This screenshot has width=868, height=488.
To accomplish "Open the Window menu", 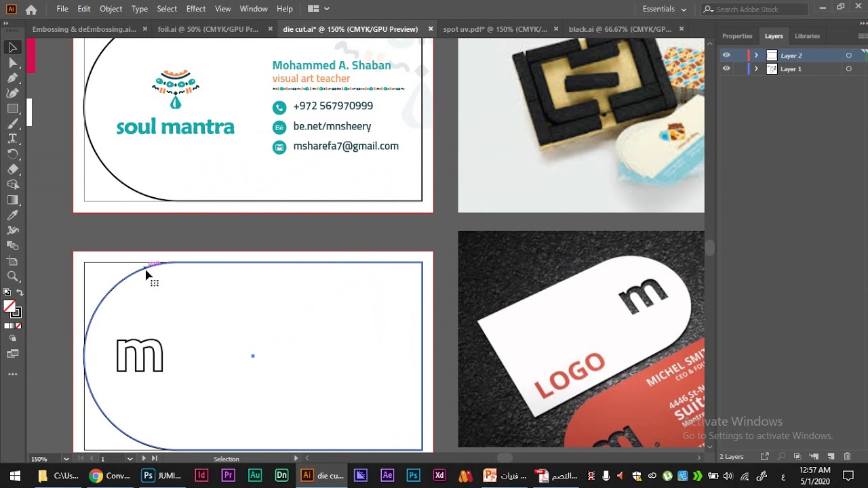I will (x=254, y=9).
